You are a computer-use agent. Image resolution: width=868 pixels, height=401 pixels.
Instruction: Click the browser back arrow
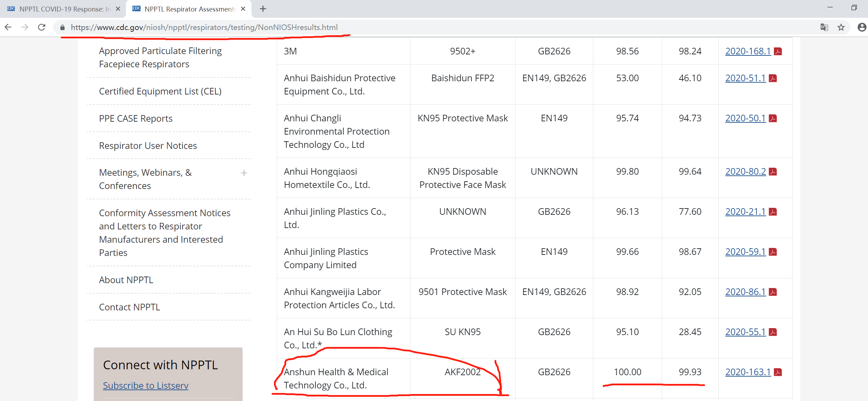8,27
